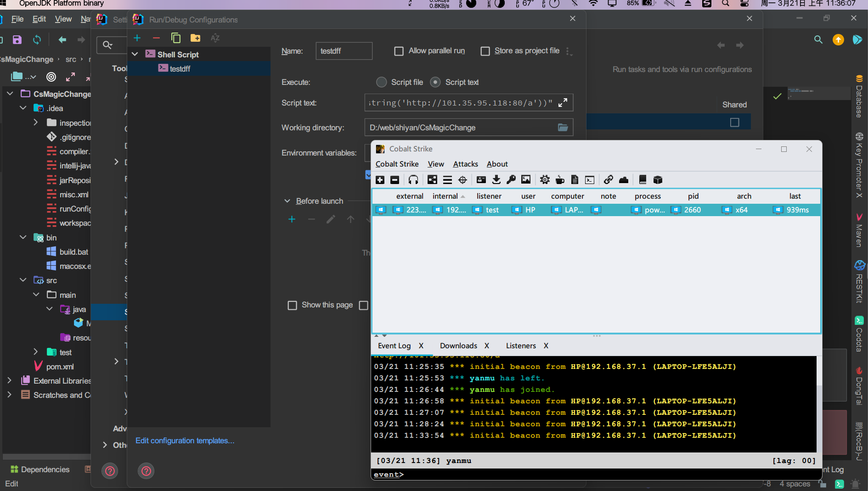Add a new run configuration
This screenshot has height=491, width=868.
pos(137,38)
